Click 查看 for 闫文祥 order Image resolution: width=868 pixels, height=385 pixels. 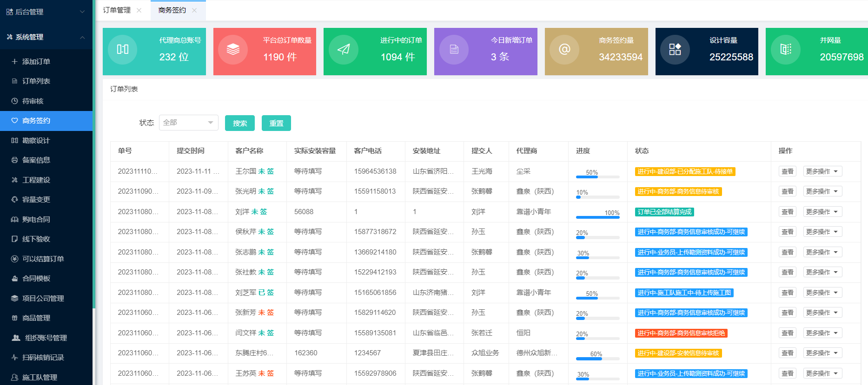(x=788, y=333)
